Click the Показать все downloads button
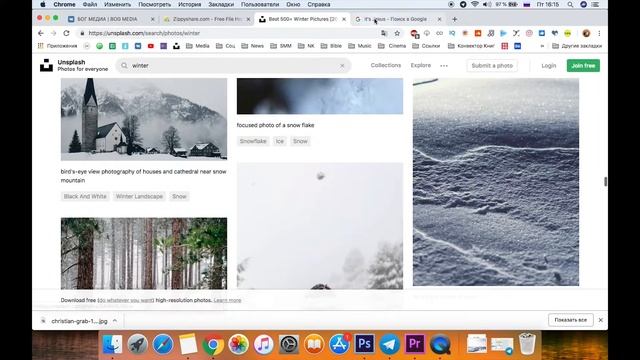640x360 pixels. click(571, 320)
